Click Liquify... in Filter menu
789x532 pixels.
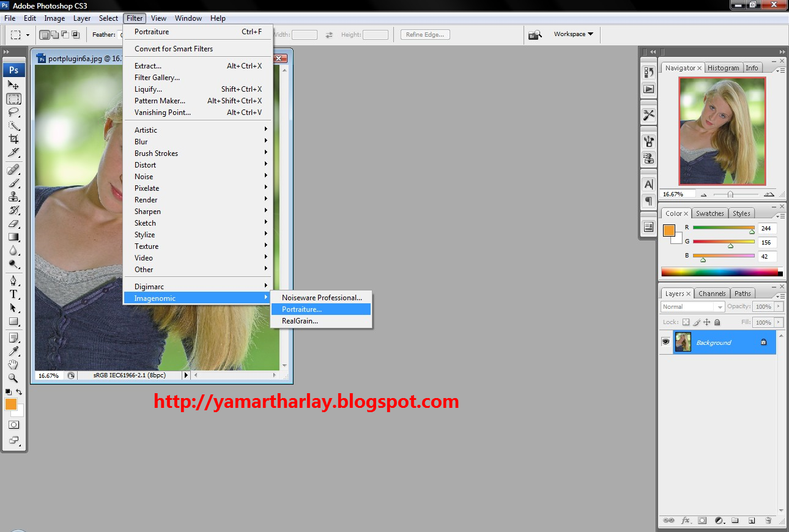coord(198,89)
